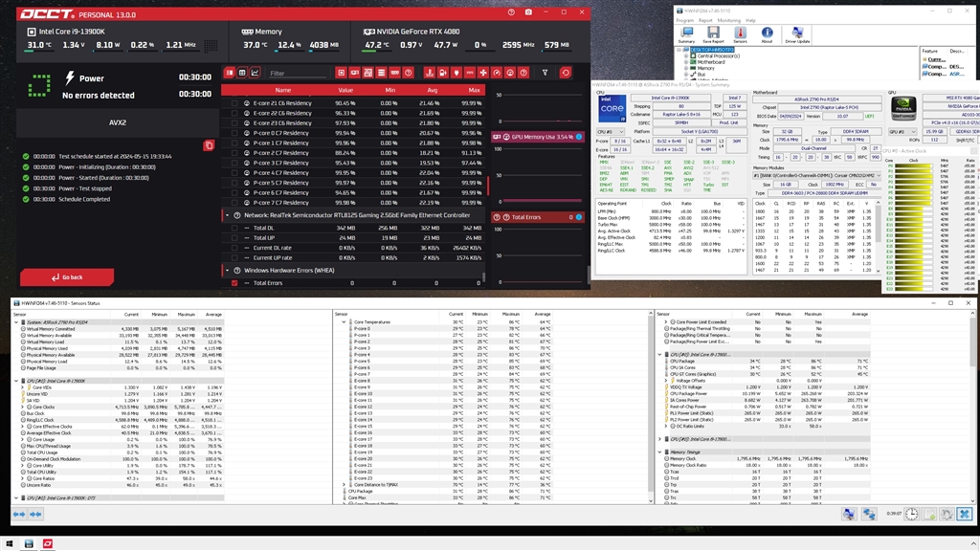Toggle the power plug sensor filter
This screenshot has width=980, height=551.
pyautogui.click(x=457, y=73)
